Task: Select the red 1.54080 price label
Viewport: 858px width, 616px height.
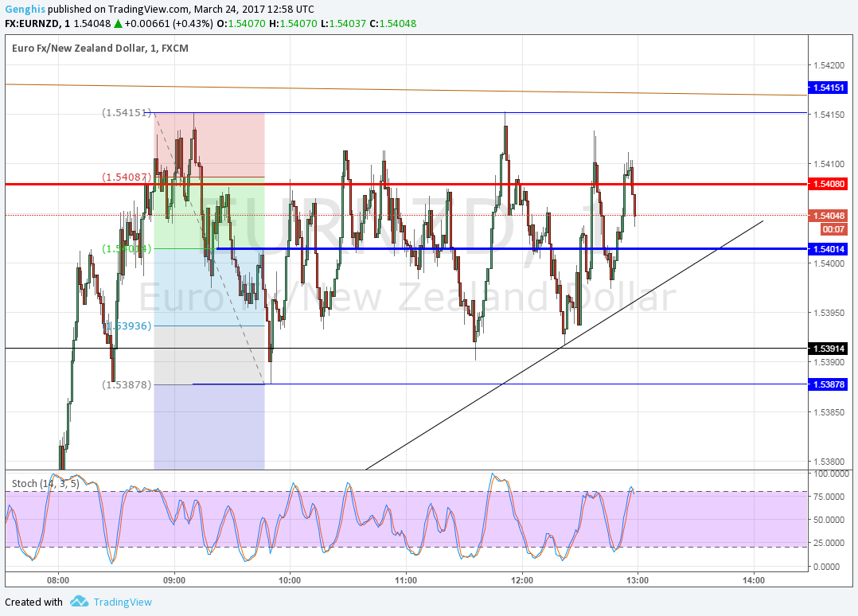Action: [828, 184]
